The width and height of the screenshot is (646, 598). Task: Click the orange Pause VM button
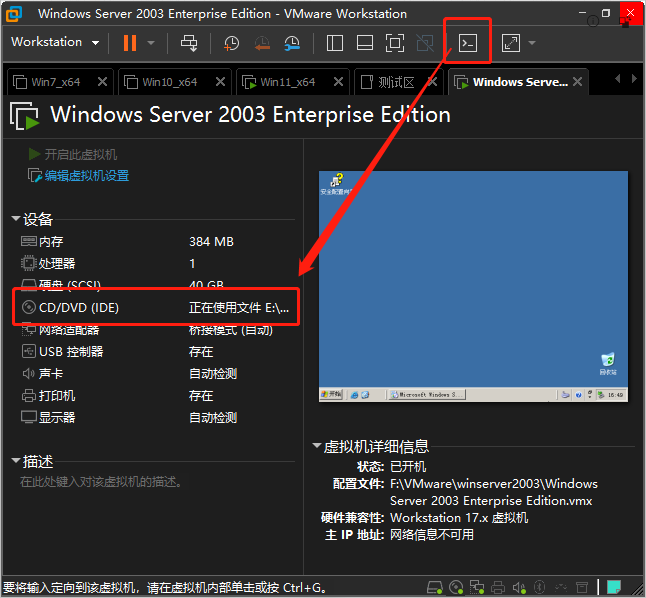coord(130,43)
